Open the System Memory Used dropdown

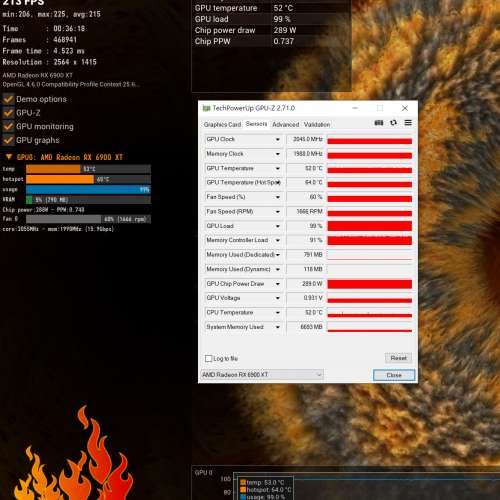point(278,327)
